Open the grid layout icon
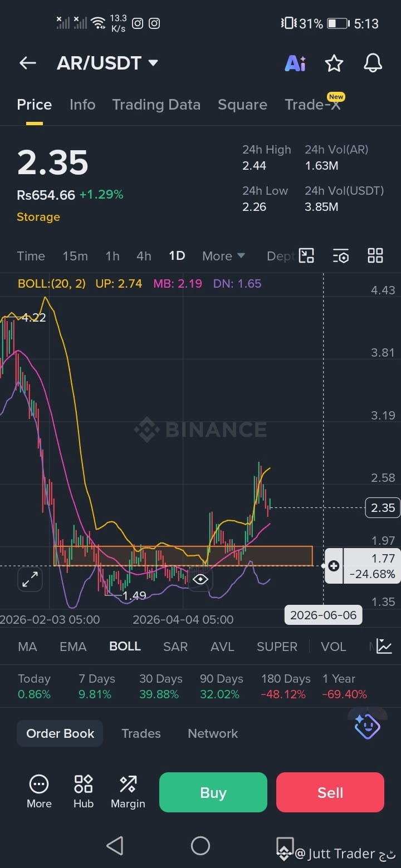Viewport: 401px width, 868px height. [375, 255]
